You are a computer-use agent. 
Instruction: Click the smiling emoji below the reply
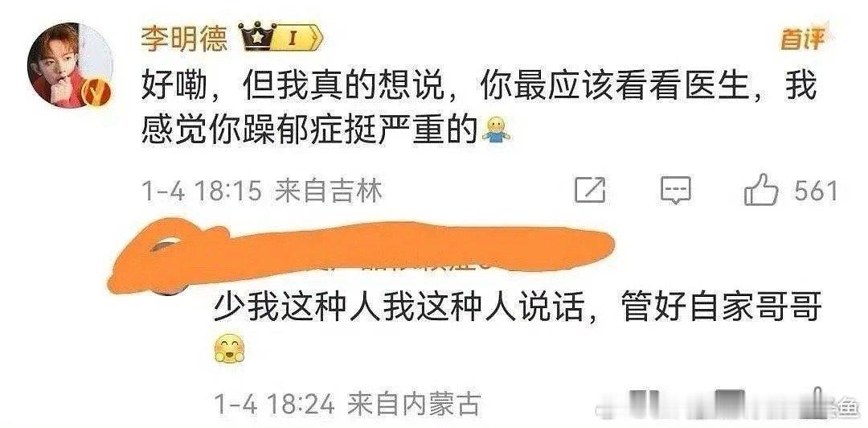(x=229, y=348)
